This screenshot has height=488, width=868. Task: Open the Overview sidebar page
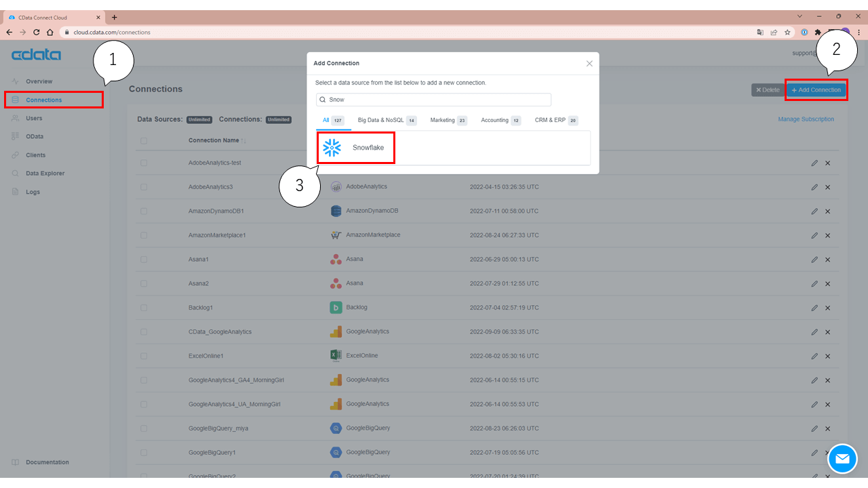(x=39, y=81)
